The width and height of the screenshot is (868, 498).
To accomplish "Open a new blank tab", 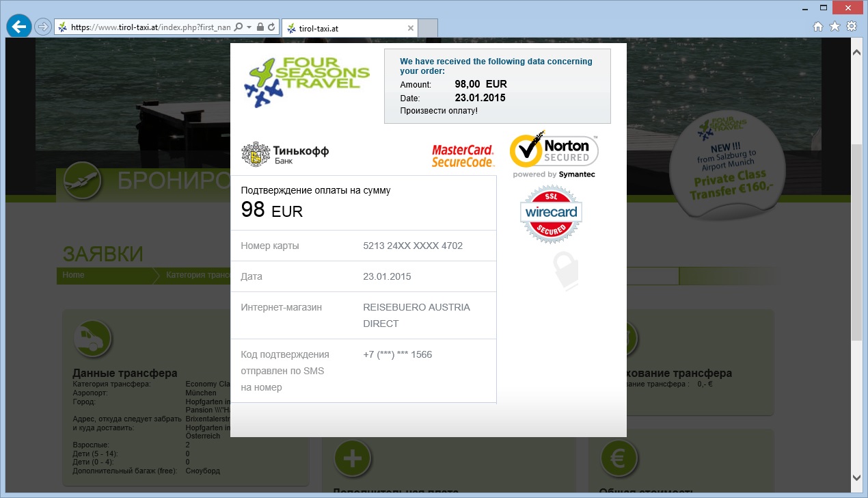I will point(427,28).
